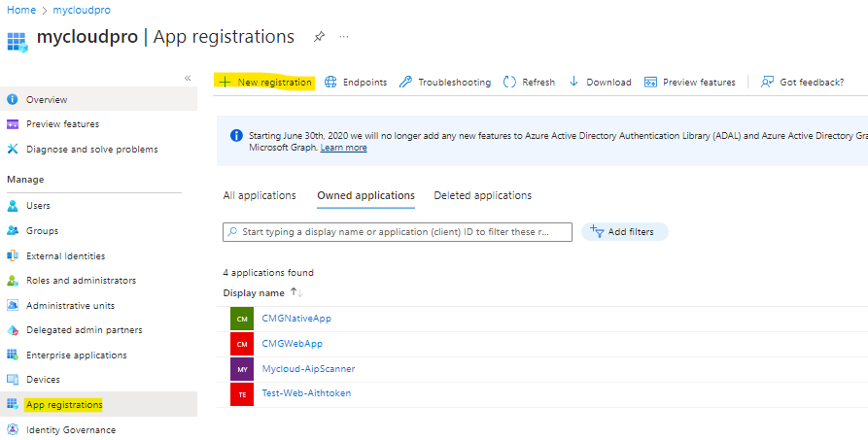This screenshot has height=440, width=868.
Task: Switch to the All applications tab
Action: [x=260, y=195]
